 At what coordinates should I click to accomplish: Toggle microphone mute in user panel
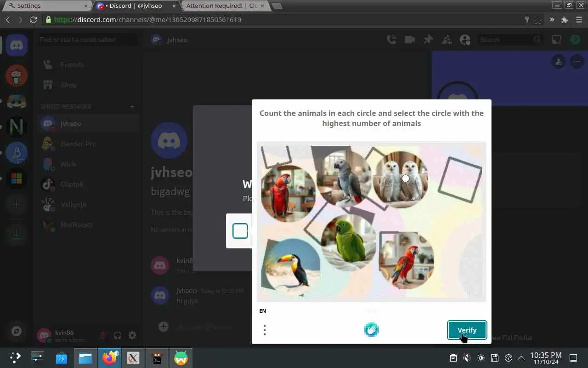103,335
